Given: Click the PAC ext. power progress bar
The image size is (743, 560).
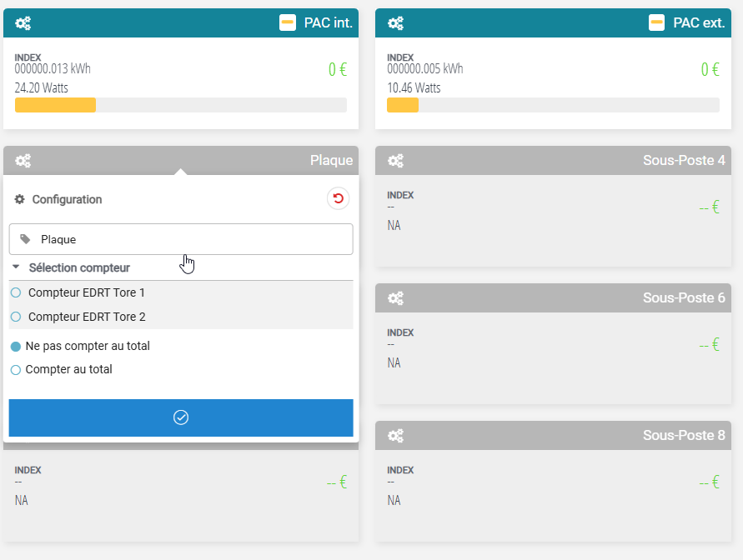Looking at the screenshot, I should pyautogui.click(x=553, y=105).
